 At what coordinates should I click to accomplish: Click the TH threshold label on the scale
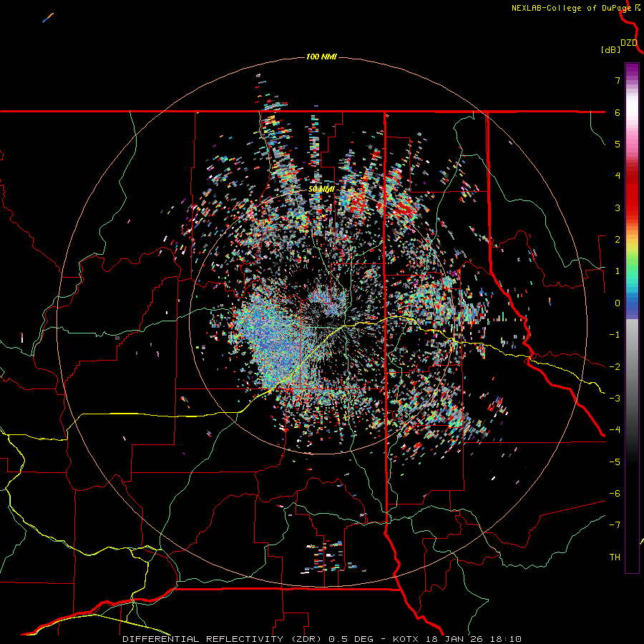pyautogui.click(x=615, y=557)
